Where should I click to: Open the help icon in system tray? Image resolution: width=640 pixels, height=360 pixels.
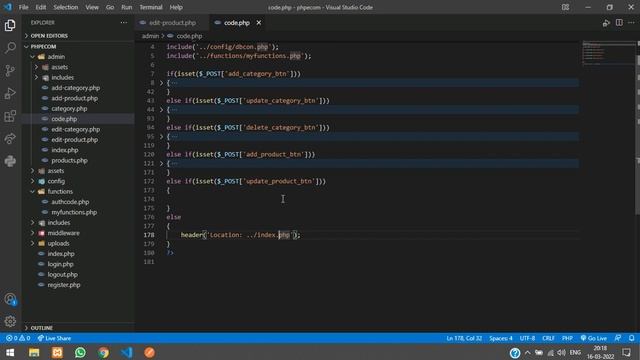[x=515, y=353]
